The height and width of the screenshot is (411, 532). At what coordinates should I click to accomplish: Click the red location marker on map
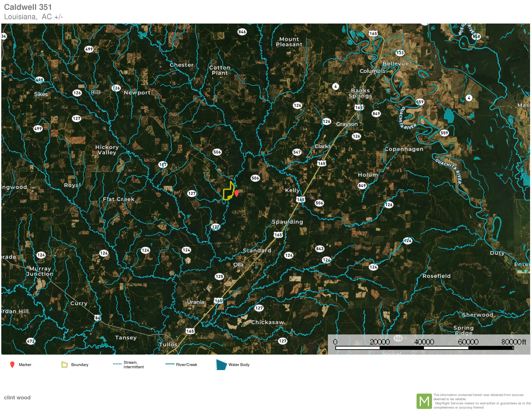pos(236,193)
